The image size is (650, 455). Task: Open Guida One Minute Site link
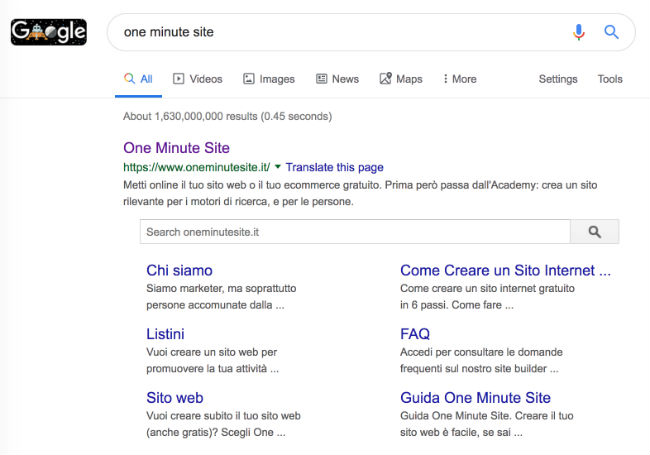tap(475, 398)
